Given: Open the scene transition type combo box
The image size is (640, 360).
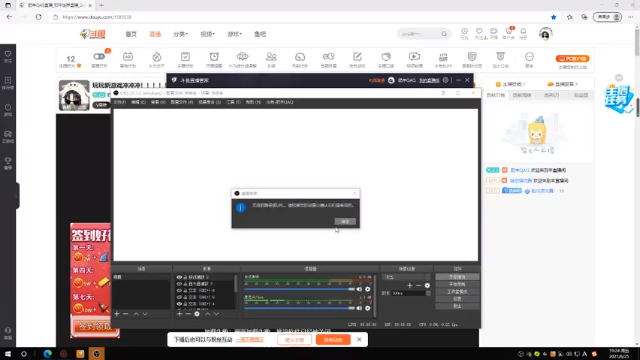Looking at the screenshot, I should 407,277.
